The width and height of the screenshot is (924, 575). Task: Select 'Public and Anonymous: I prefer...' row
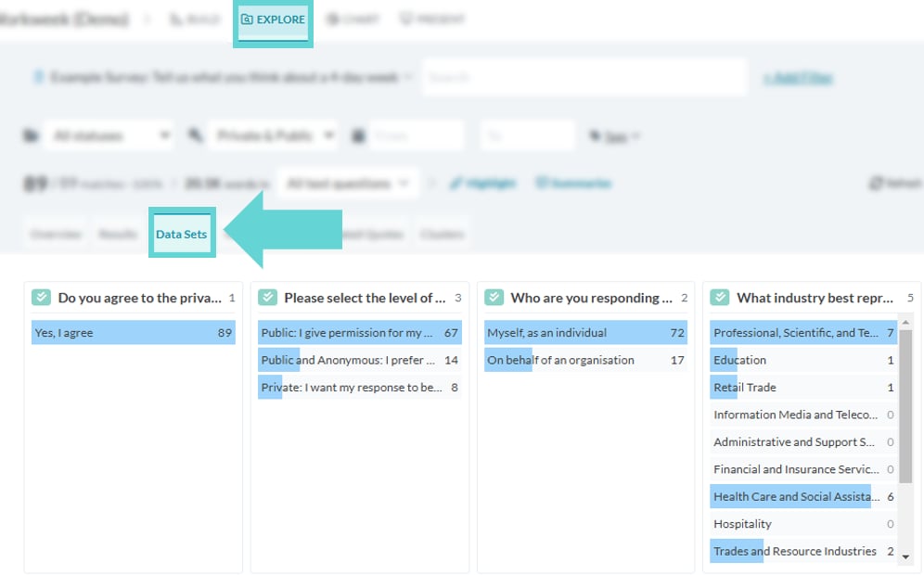point(359,360)
